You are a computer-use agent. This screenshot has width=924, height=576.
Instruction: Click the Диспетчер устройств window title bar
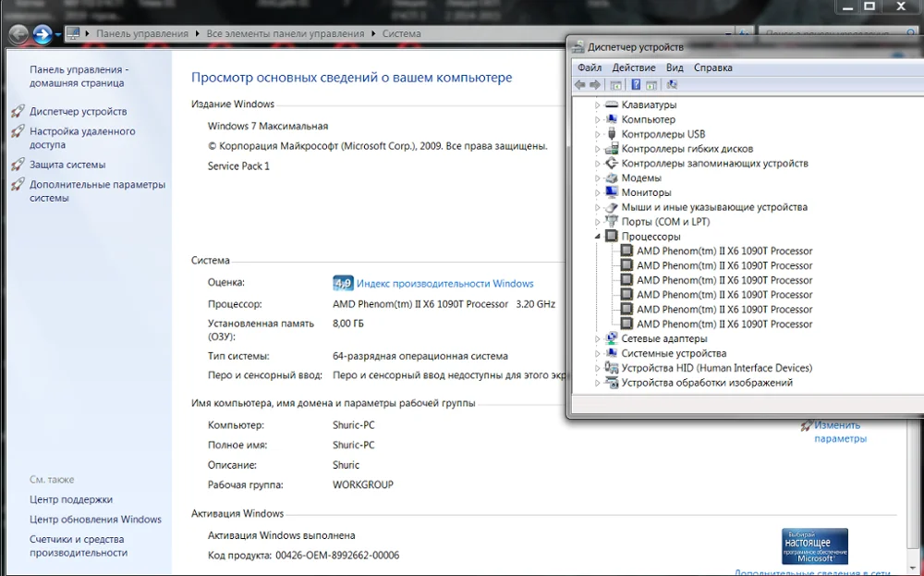pos(746,47)
